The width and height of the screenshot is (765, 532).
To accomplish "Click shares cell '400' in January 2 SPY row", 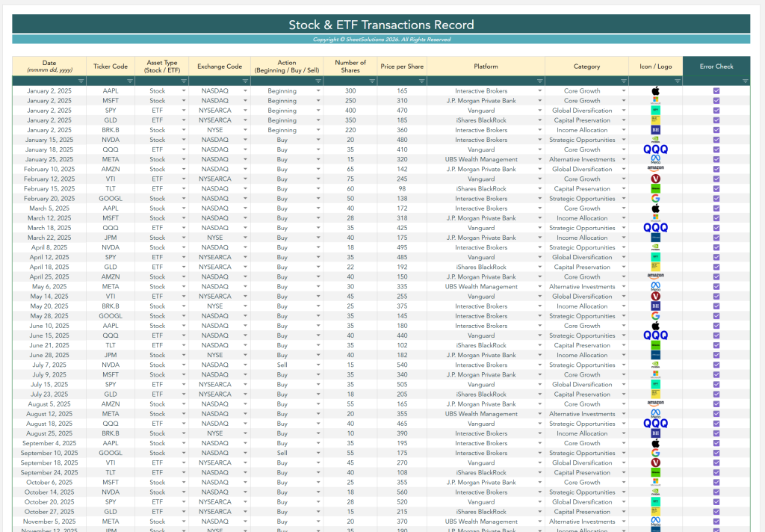I will pyautogui.click(x=350, y=111).
